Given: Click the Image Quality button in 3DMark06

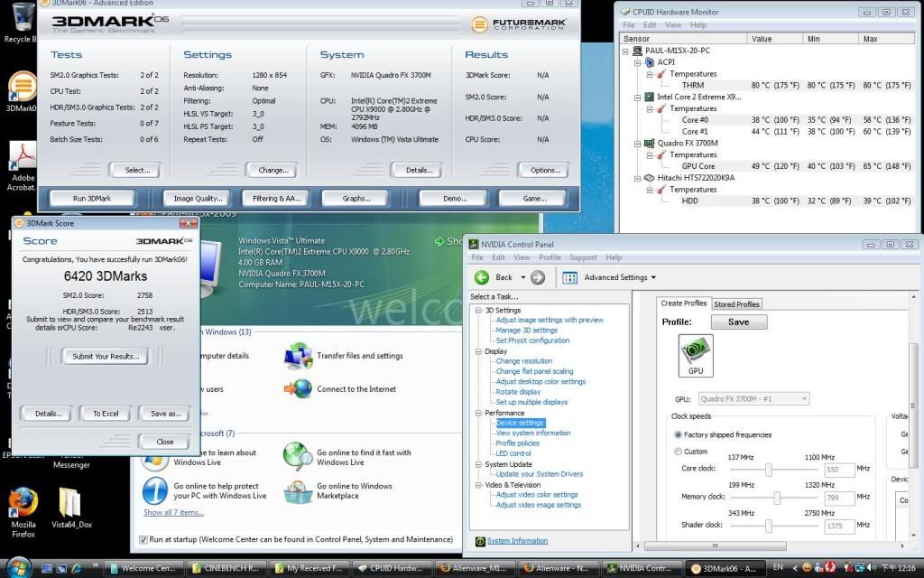Looking at the screenshot, I should click(198, 199).
